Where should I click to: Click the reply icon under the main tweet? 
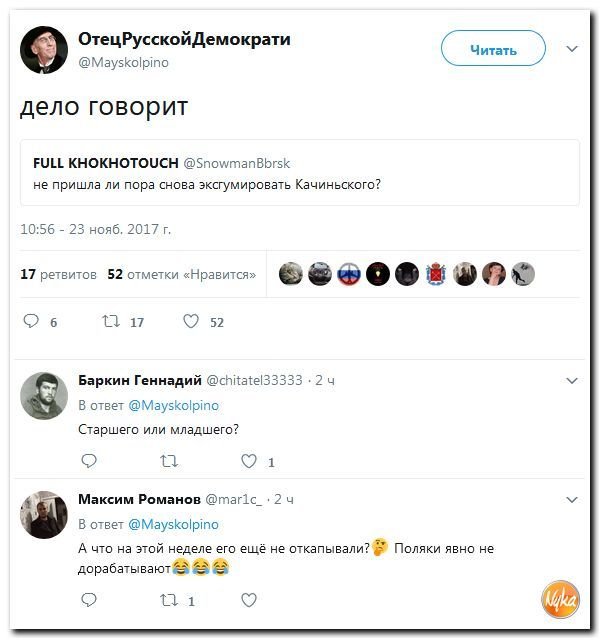coord(31,321)
